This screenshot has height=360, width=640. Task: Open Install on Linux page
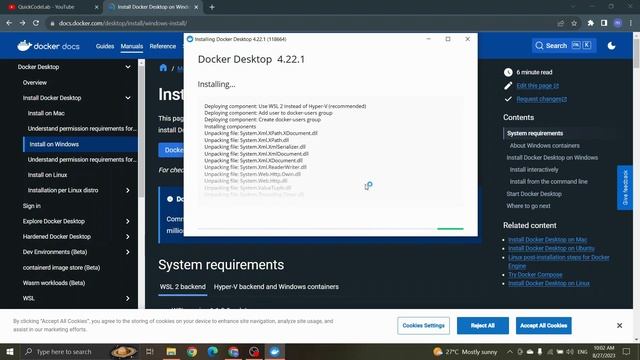tap(47, 175)
